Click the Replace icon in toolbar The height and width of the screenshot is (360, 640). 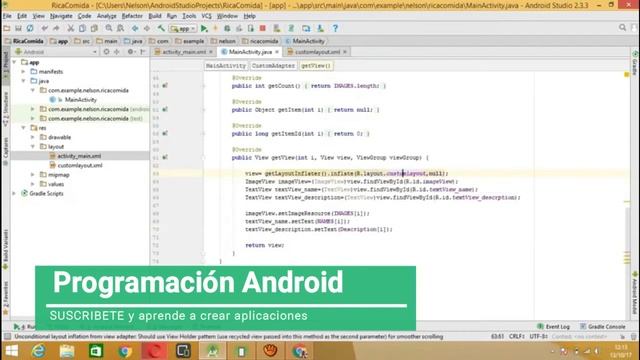coord(120,28)
